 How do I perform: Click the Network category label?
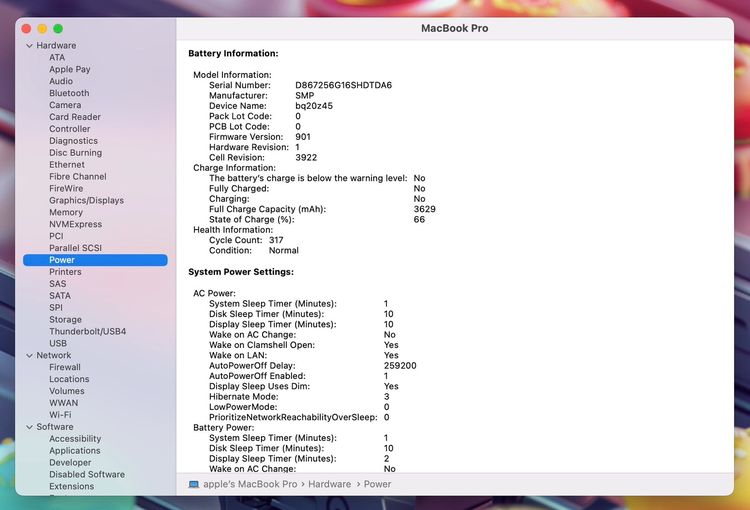[54, 355]
